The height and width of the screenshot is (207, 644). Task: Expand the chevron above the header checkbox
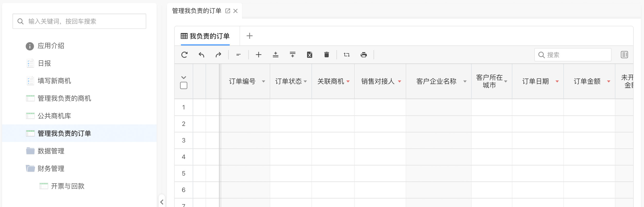[x=184, y=77]
